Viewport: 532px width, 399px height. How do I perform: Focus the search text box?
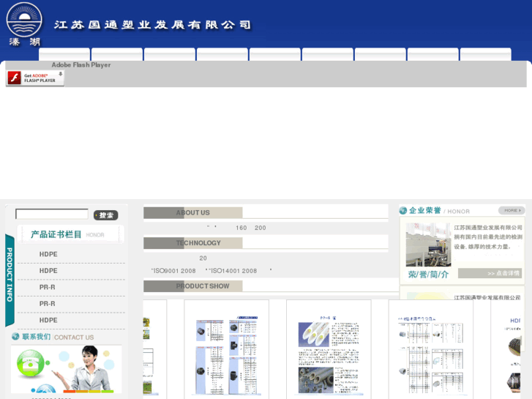point(52,214)
